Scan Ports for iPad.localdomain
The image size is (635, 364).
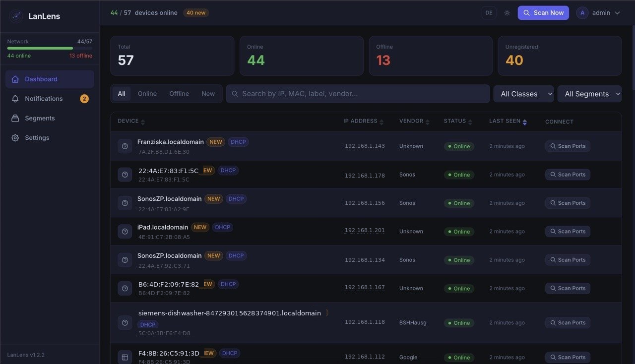coord(568,232)
